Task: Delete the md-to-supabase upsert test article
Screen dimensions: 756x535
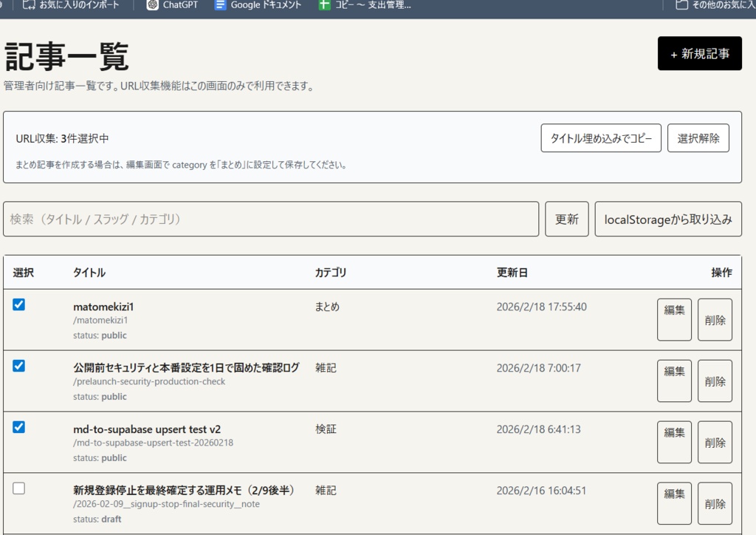Action: coord(714,441)
